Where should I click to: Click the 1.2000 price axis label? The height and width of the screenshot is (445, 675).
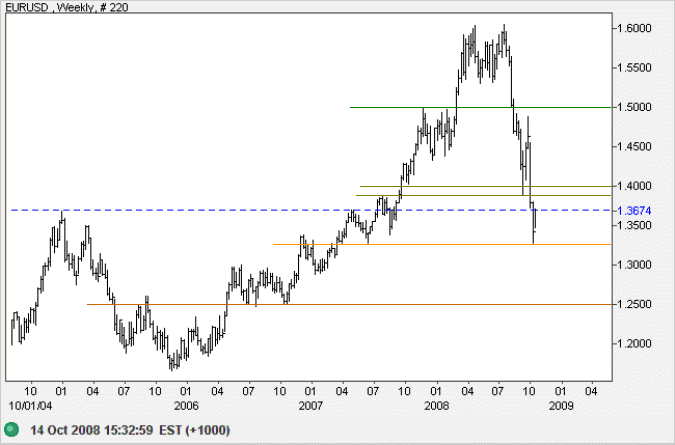634,344
